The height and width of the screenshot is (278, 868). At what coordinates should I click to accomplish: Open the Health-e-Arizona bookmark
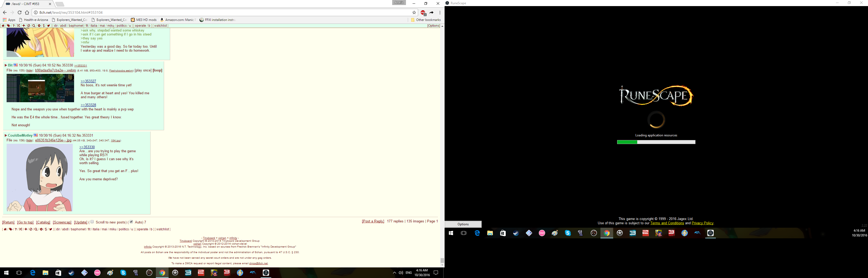(33, 20)
